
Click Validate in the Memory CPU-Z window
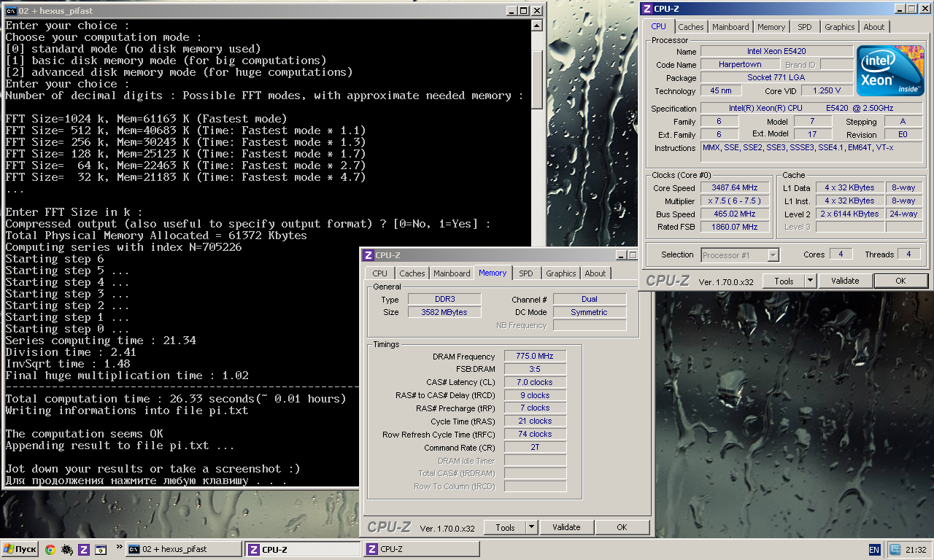[x=566, y=527]
